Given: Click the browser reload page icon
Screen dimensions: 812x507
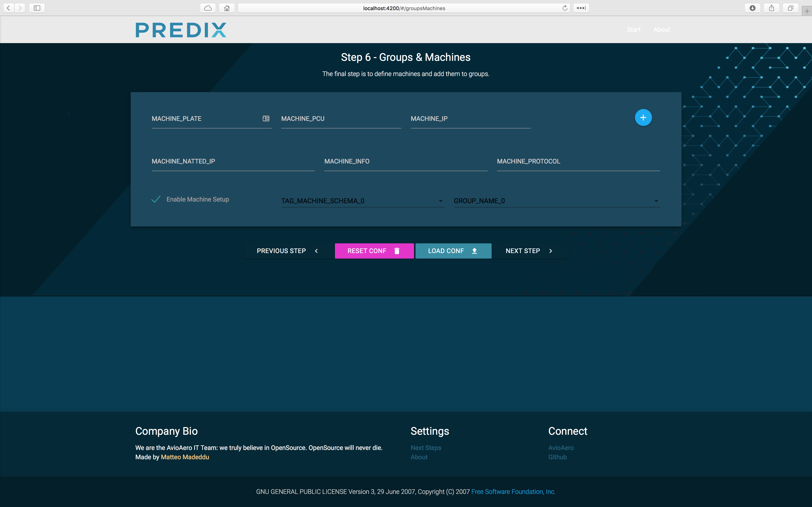Looking at the screenshot, I should (565, 8).
